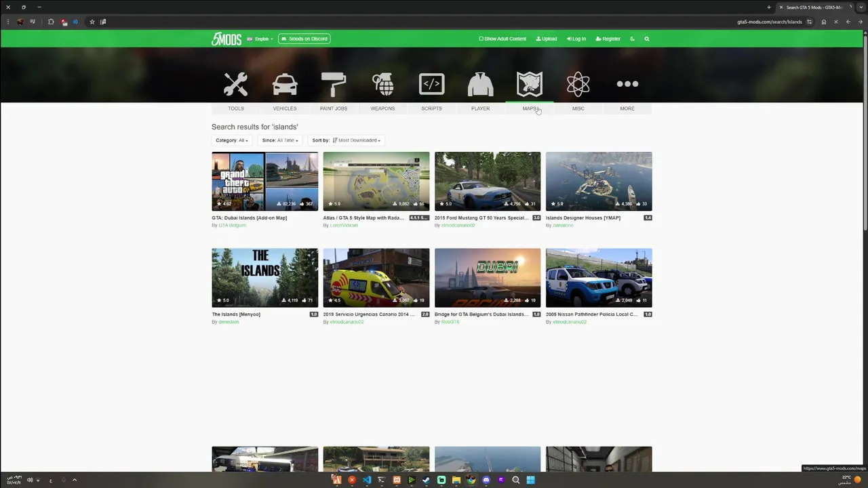The height and width of the screenshot is (488, 868).
Task: Click 'Islands Designer Houses [YMAP]' title
Action: coord(583,218)
